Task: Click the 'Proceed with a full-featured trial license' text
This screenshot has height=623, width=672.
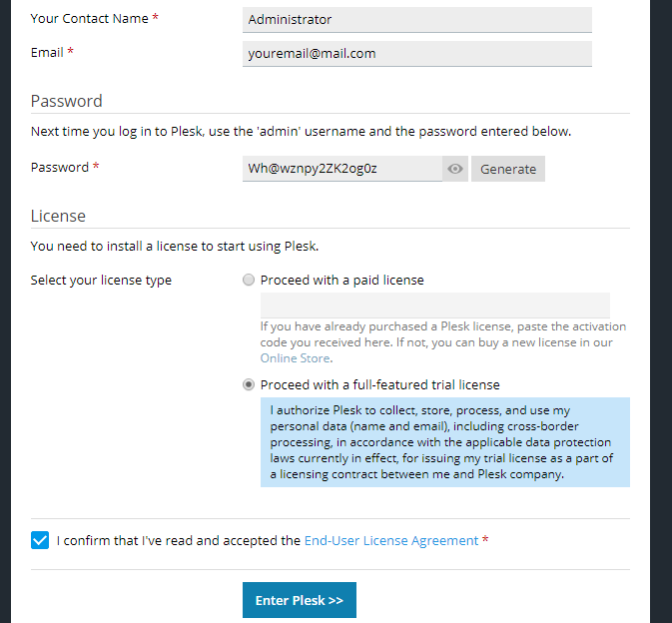Action: pyautogui.click(x=379, y=384)
